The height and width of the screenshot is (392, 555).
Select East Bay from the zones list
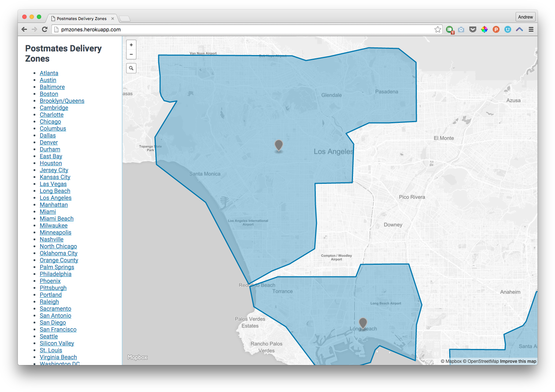point(51,156)
